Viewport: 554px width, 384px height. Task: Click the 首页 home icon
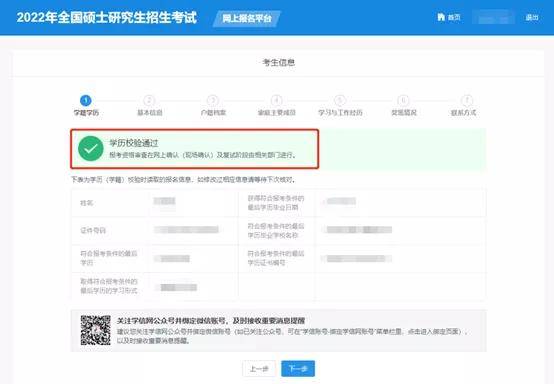coord(441,17)
